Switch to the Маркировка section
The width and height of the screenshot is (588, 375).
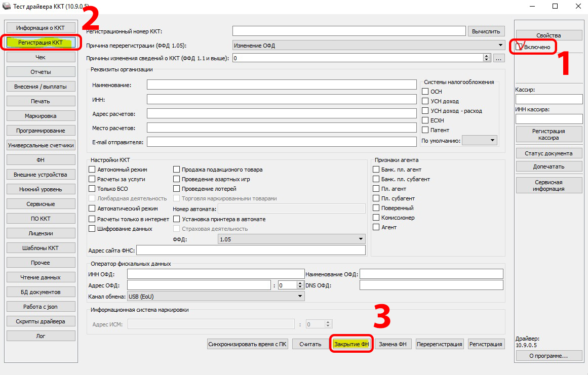tap(41, 116)
